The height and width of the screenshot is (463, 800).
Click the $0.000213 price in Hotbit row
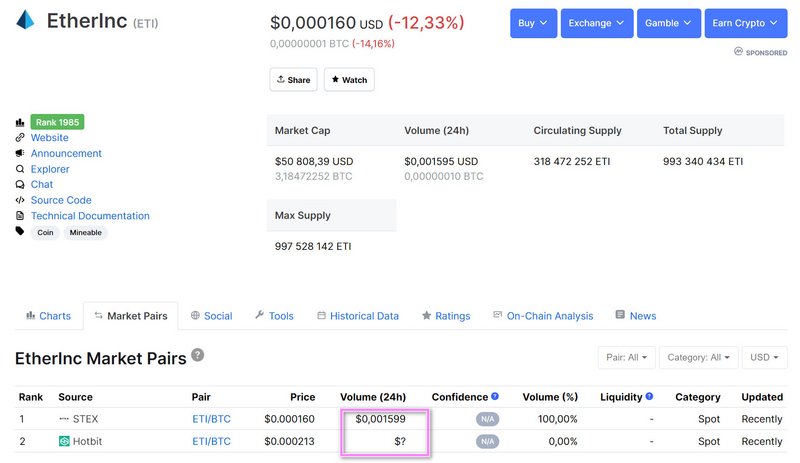289,442
